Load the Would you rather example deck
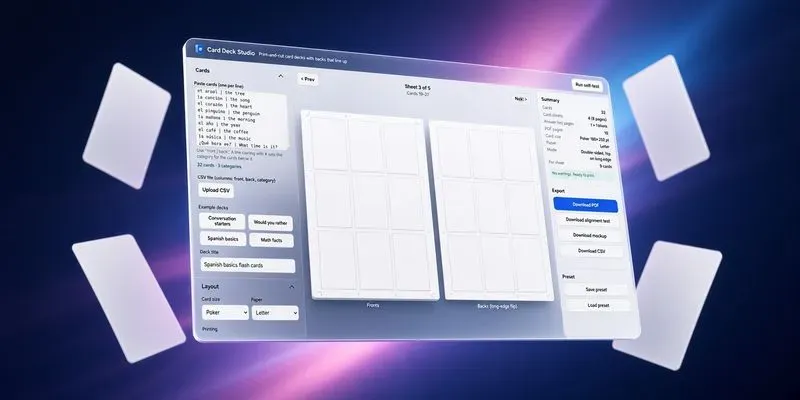 [270, 223]
